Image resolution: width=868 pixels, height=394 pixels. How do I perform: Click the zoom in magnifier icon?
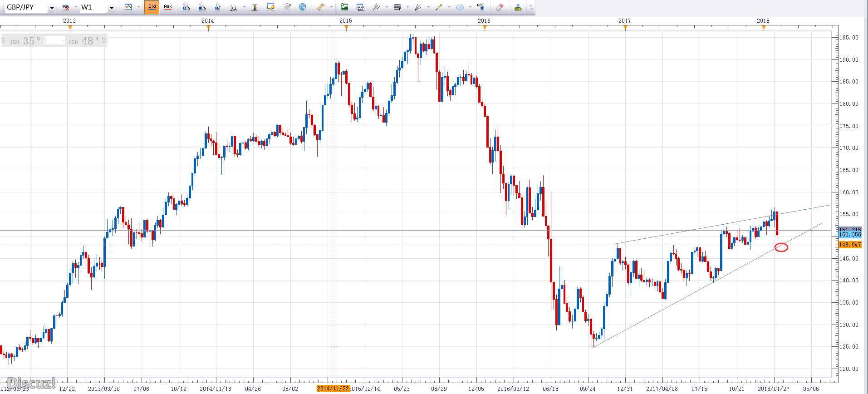pos(186,7)
